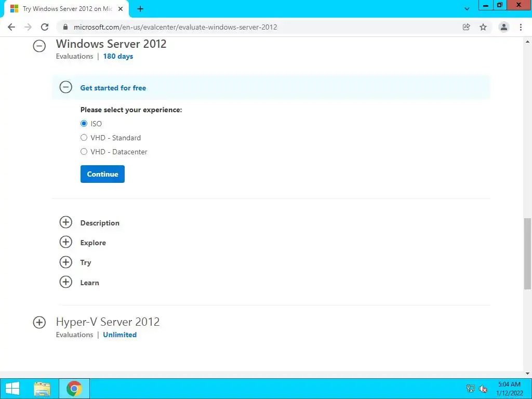
Task: Reload the current page
Action: pyautogui.click(x=45, y=27)
